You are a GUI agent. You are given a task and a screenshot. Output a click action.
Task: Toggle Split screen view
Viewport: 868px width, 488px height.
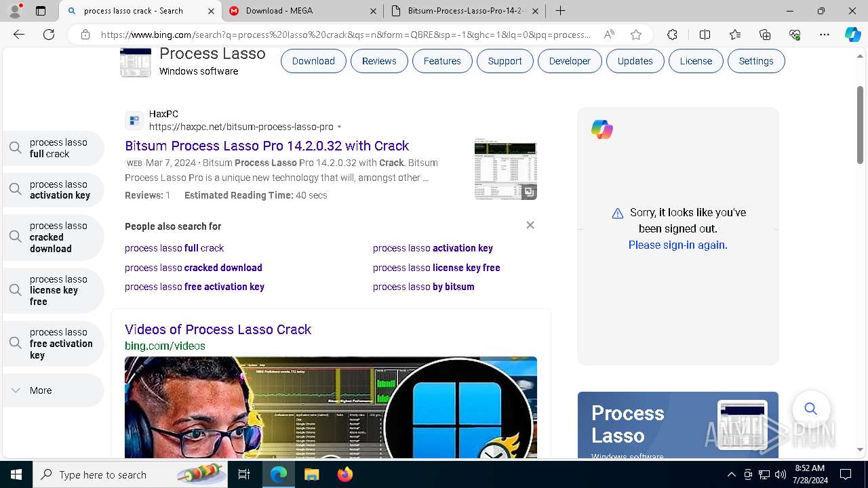pyautogui.click(x=705, y=35)
